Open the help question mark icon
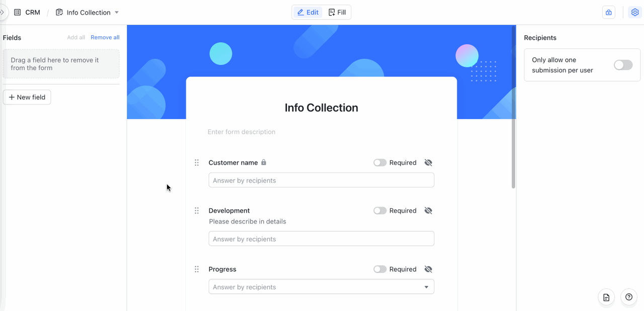The height and width of the screenshot is (311, 644). click(x=628, y=297)
